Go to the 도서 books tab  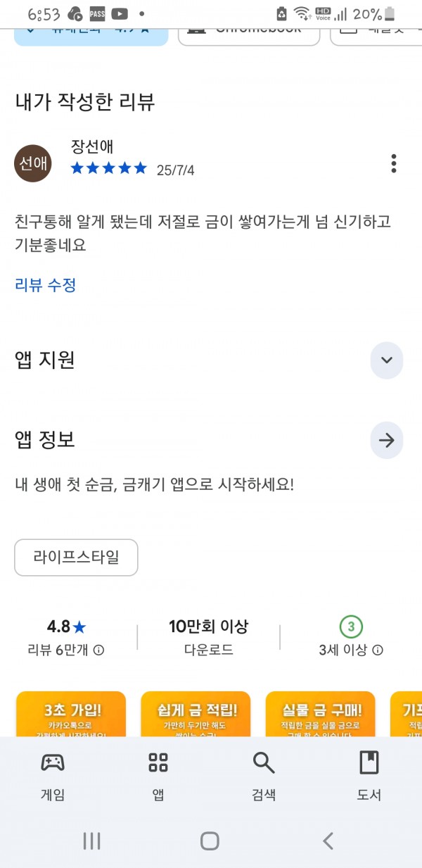click(369, 775)
